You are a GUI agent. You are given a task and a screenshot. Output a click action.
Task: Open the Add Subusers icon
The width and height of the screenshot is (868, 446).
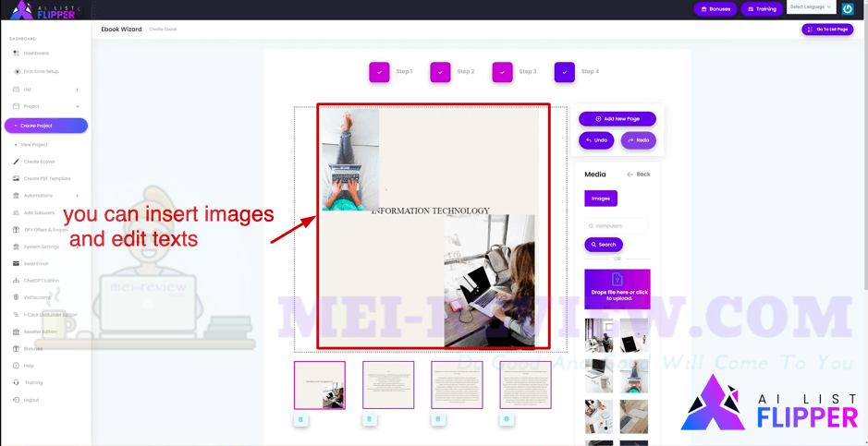pyautogui.click(x=16, y=212)
